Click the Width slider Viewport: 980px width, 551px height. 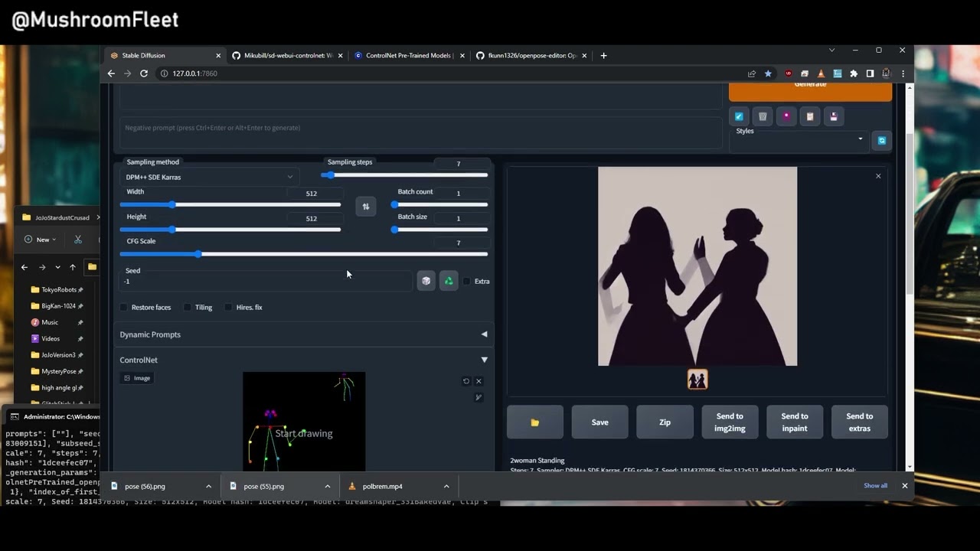pos(230,205)
